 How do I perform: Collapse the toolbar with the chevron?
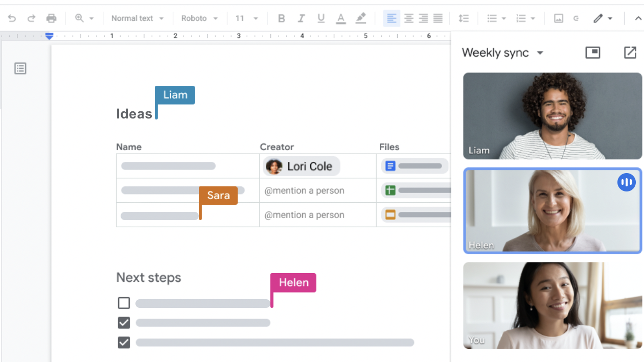(637, 18)
